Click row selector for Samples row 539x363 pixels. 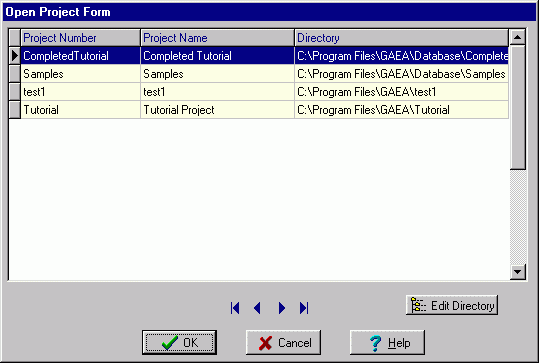[14, 74]
